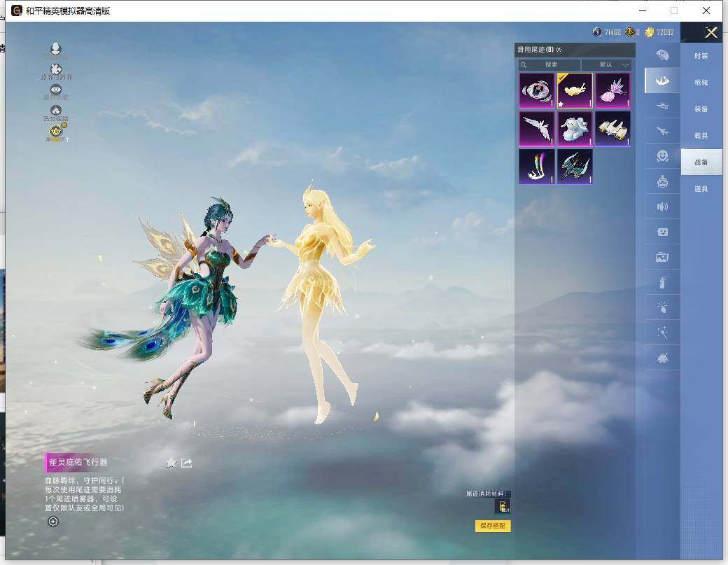728x565 pixels.
Task: Select the equipped golden glide trail thumbnail
Action: (x=575, y=90)
